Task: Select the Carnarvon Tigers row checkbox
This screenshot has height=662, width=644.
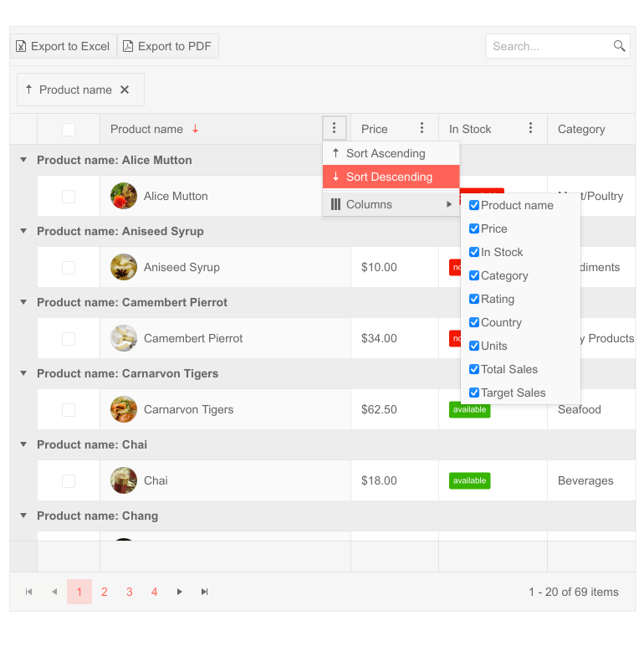Action: tap(69, 409)
